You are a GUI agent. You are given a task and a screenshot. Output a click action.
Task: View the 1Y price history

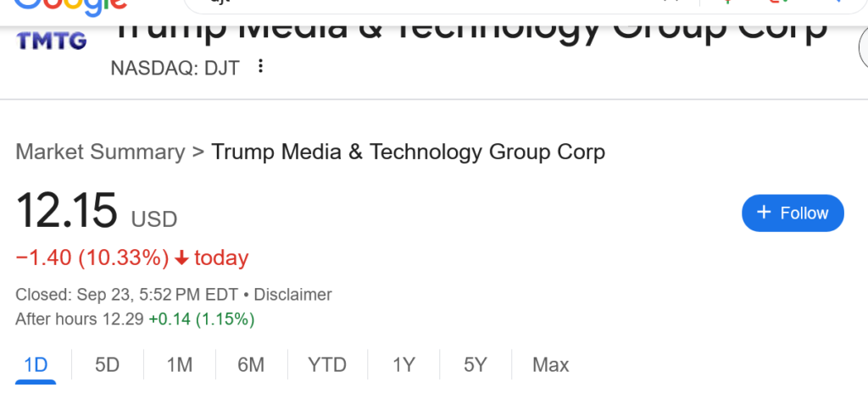coord(403,365)
